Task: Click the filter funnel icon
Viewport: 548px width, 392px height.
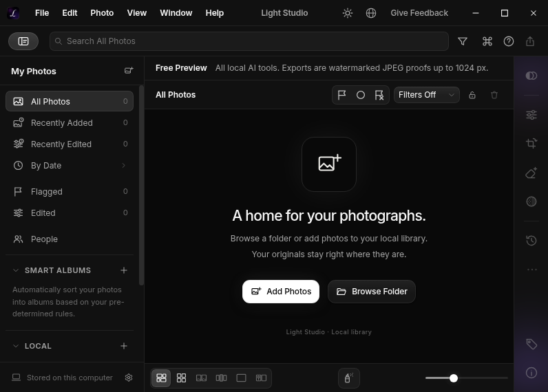Action: coord(463,41)
